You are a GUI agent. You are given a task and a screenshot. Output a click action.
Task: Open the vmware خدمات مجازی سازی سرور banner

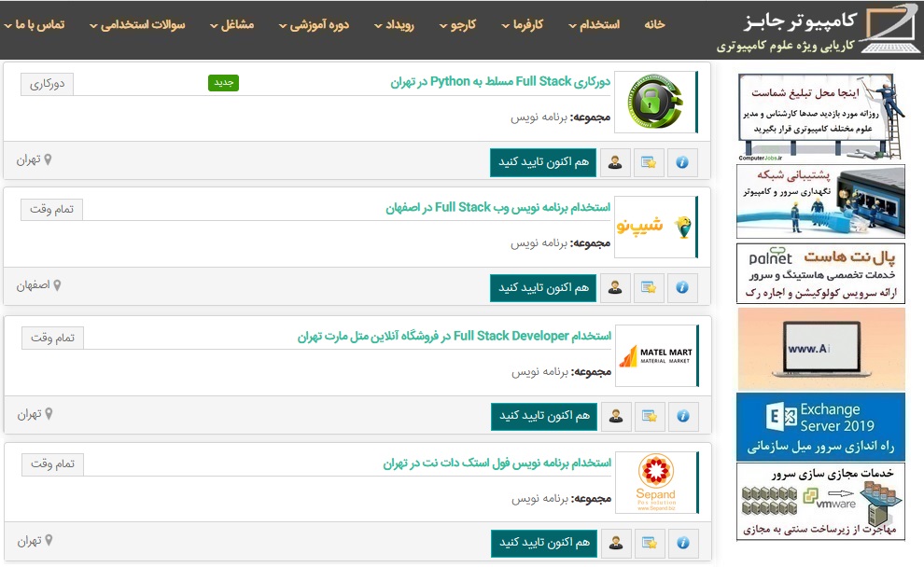821,502
